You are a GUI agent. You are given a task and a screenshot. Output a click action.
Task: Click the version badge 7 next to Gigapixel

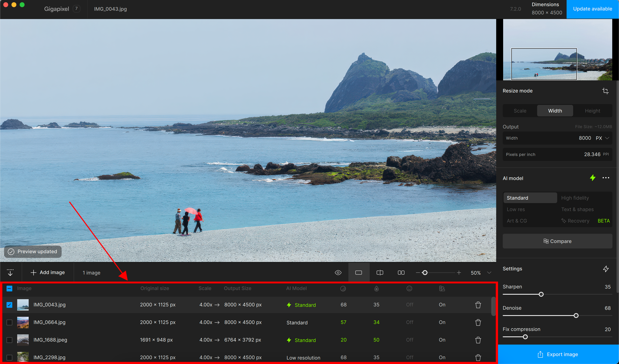point(76,9)
